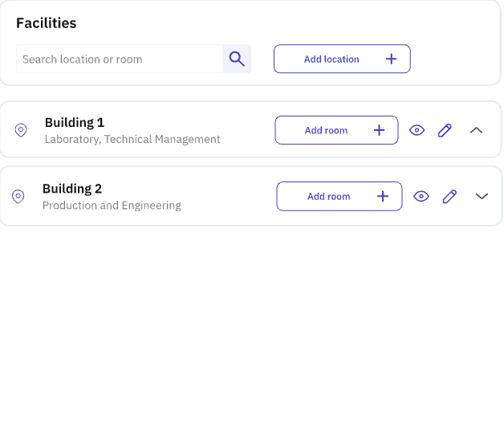
Task: Edit Building 2 with the pencil icon
Action: click(x=449, y=196)
